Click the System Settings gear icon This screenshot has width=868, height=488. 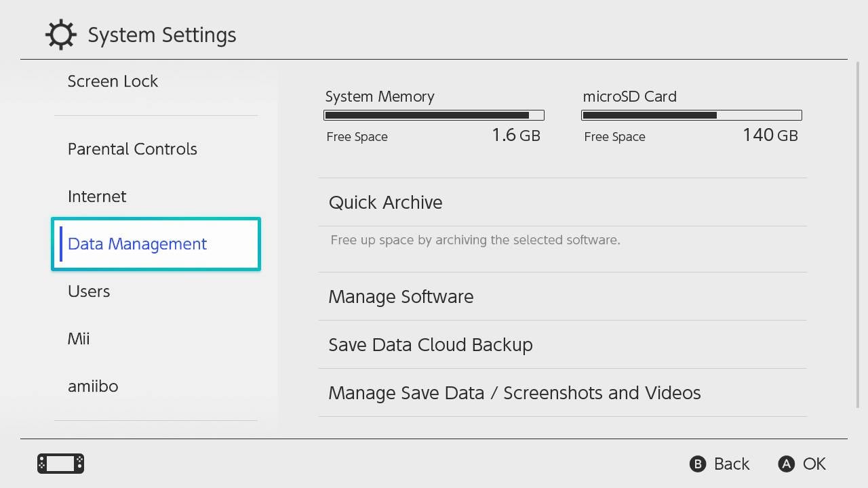60,35
